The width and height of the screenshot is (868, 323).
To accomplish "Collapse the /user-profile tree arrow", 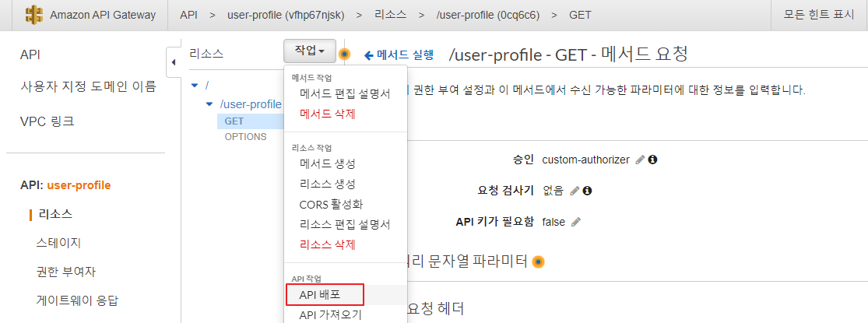I will tap(209, 104).
